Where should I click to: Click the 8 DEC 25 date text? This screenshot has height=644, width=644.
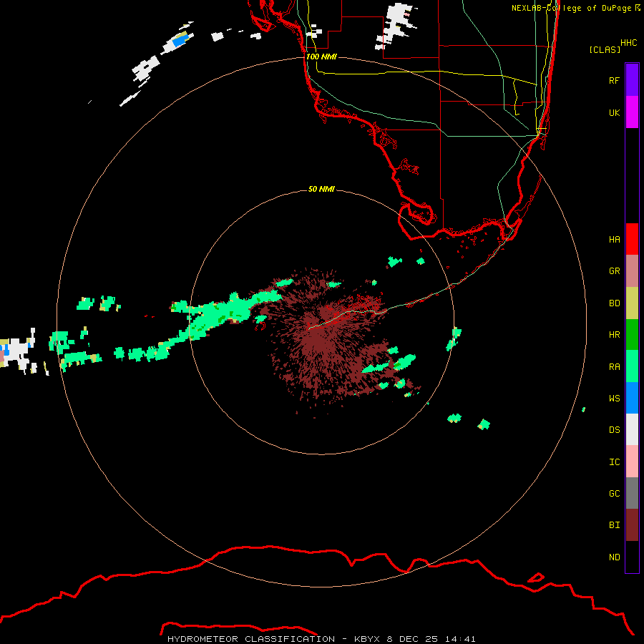413,639
